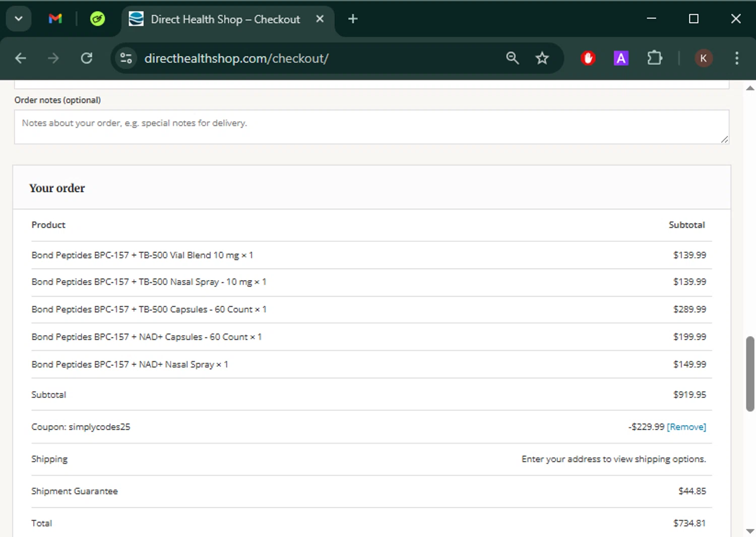
Task: Close the Direct Health Shop – Checkout tab
Action: tap(320, 19)
